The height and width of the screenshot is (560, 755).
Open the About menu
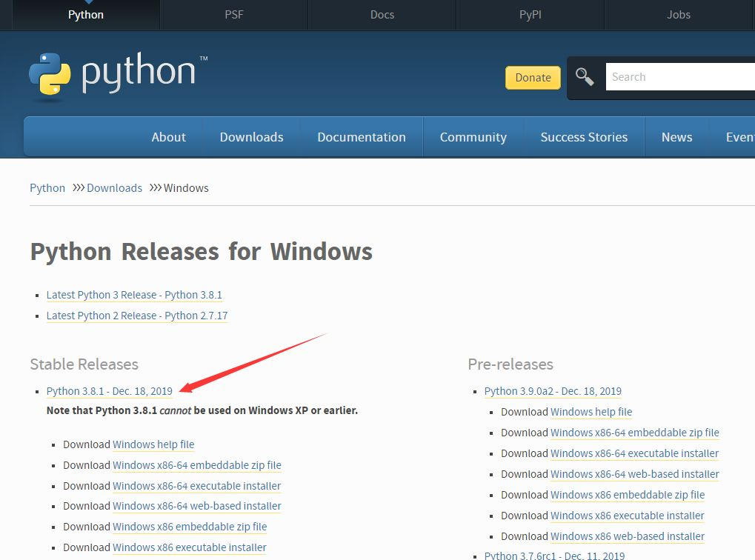tap(168, 137)
